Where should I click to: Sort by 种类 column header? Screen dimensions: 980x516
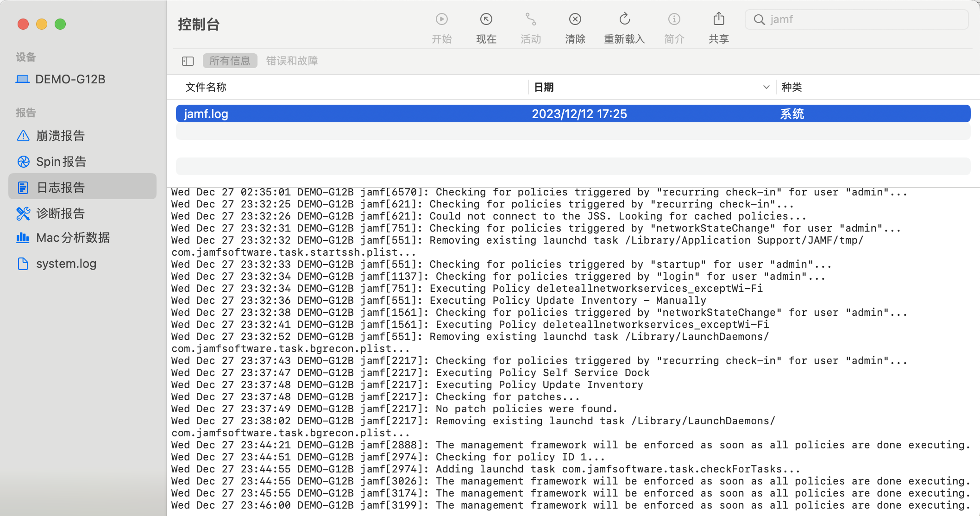point(792,87)
